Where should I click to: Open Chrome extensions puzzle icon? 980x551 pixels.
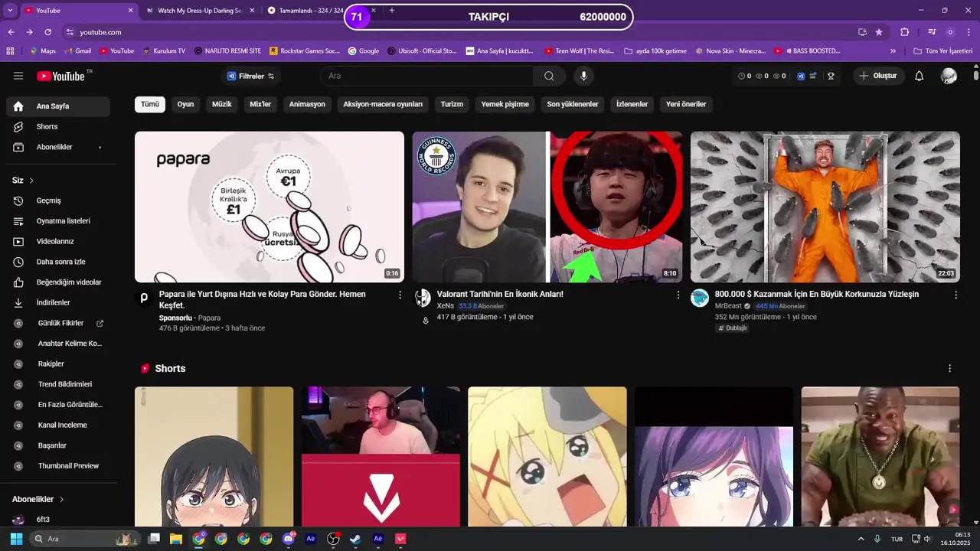click(904, 32)
